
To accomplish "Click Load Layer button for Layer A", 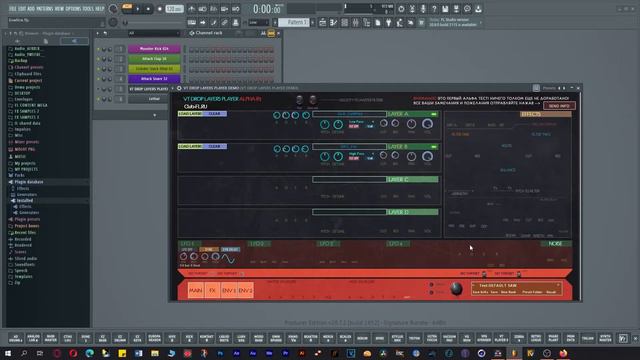I will [x=190, y=114].
